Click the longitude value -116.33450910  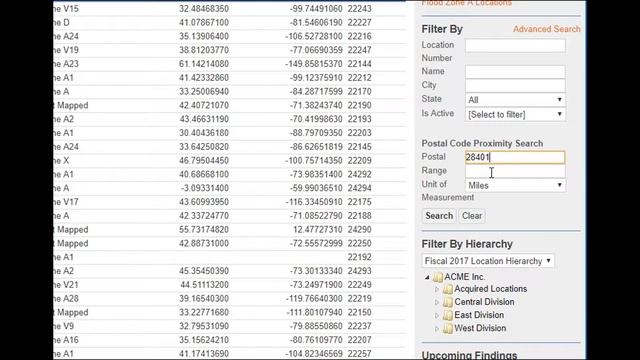coord(313,202)
